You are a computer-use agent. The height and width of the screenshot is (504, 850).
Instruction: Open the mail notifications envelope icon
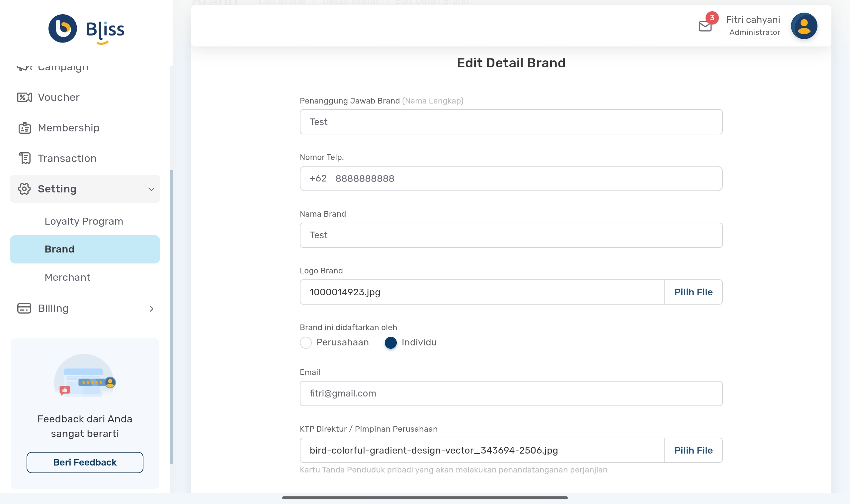pos(705,26)
